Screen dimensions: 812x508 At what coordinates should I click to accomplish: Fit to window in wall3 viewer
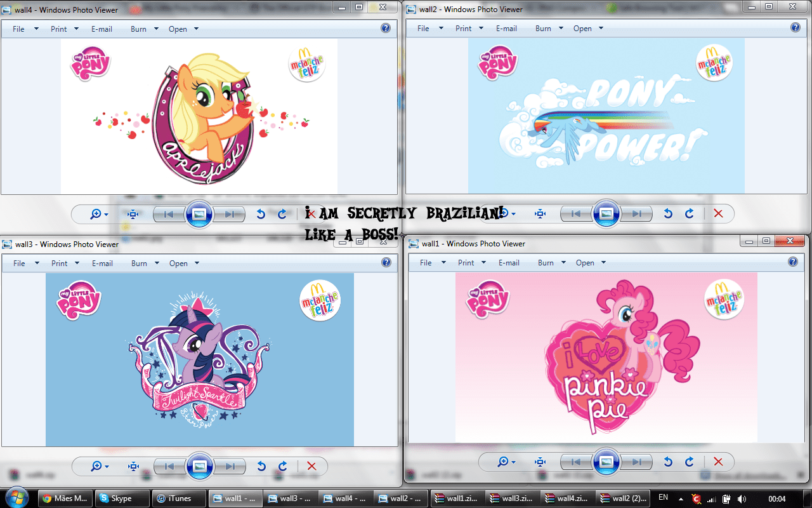tap(133, 466)
